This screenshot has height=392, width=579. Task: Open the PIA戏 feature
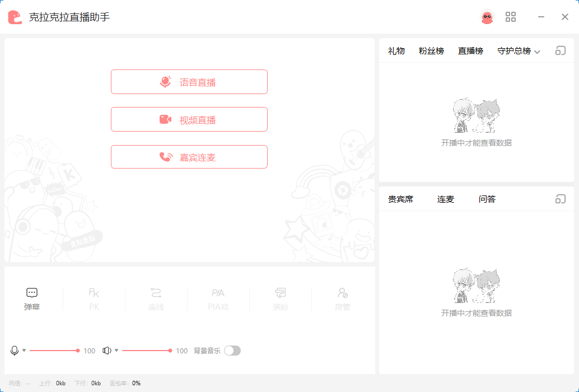pyautogui.click(x=218, y=297)
